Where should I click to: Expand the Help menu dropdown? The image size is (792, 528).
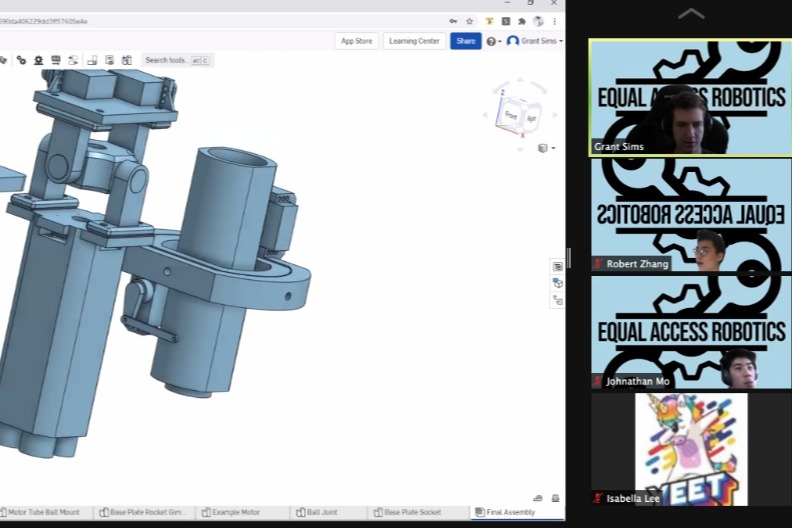pyautogui.click(x=493, y=41)
